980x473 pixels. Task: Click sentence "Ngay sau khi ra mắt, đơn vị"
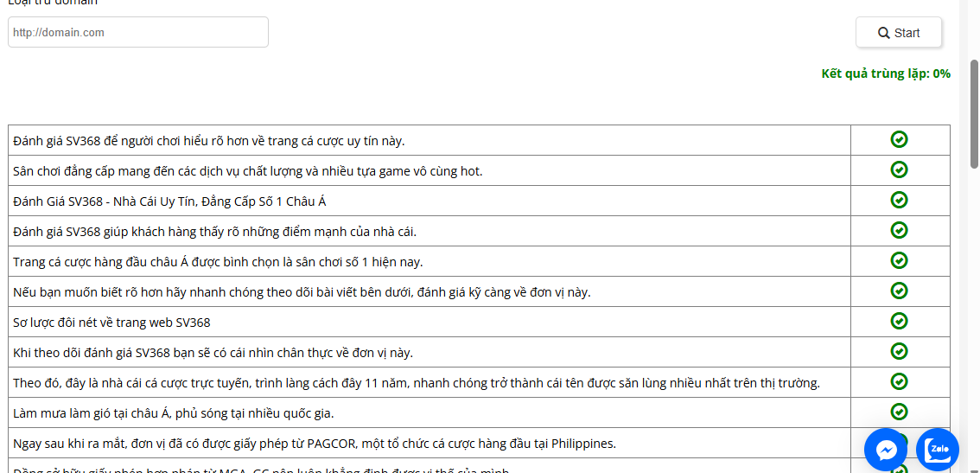pyautogui.click(x=315, y=444)
